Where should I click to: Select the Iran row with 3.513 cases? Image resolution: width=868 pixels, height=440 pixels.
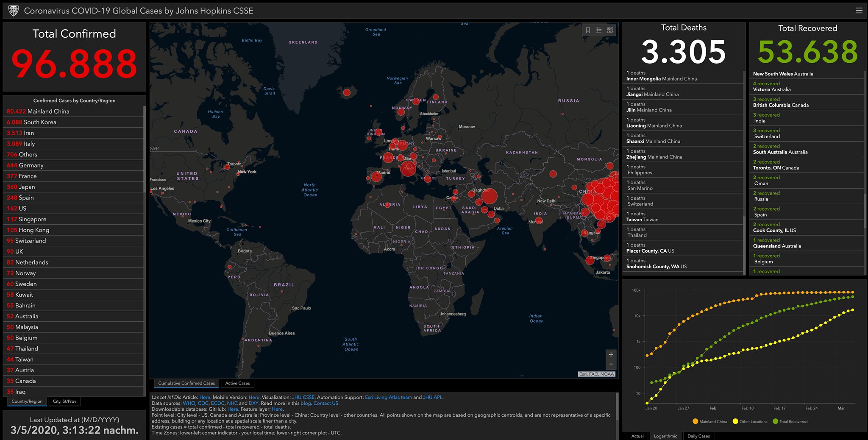[74, 133]
